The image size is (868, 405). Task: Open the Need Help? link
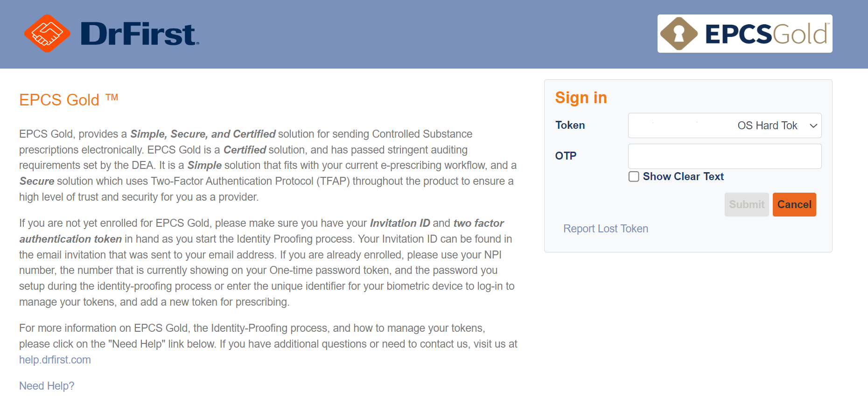(x=47, y=386)
